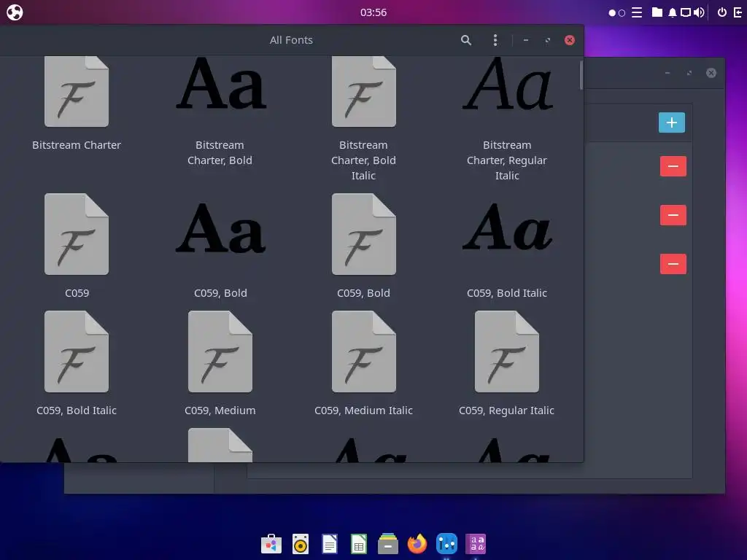
Task: Maximize the background window behind Fonts
Action: point(689,73)
